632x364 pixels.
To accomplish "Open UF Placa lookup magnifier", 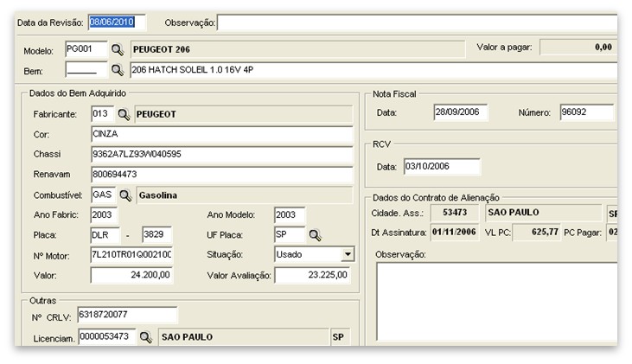I will pyautogui.click(x=315, y=235).
